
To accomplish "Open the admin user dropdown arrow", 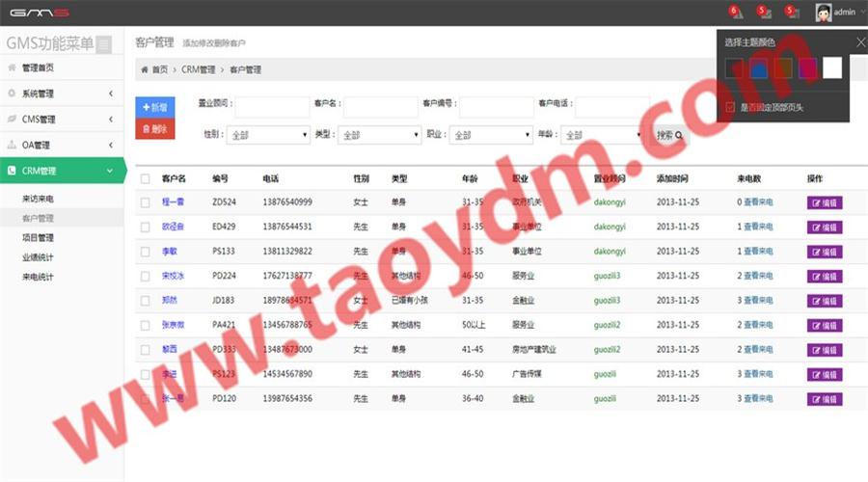I will pos(863,13).
